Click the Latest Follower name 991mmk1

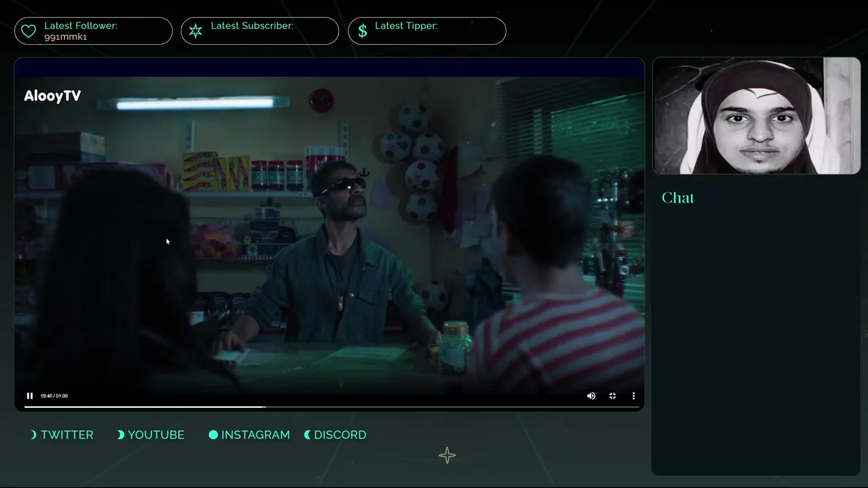pyautogui.click(x=66, y=37)
